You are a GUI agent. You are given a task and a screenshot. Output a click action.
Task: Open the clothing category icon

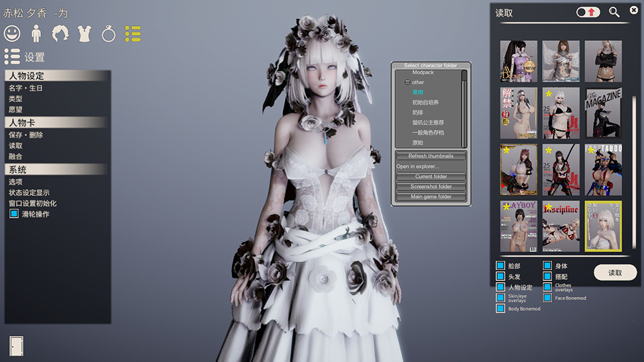tap(85, 33)
